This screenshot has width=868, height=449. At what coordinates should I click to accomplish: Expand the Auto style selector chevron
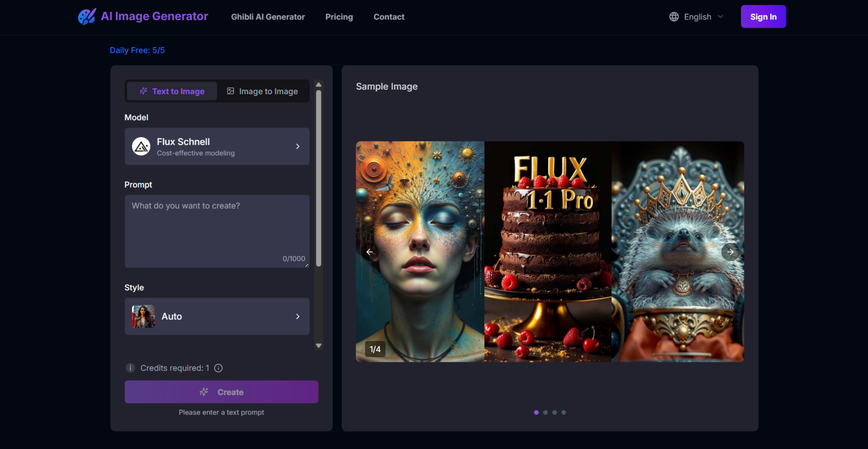[x=297, y=316]
